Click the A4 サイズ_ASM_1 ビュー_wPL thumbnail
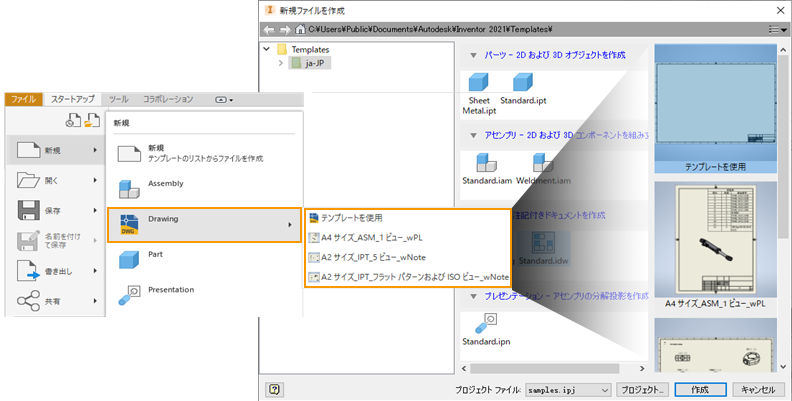Viewport: 792px width, 401px height. (715, 245)
